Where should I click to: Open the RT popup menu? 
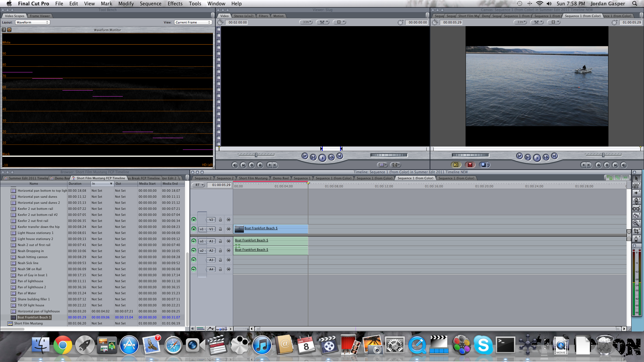pyautogui.click(x=199, y=185)
